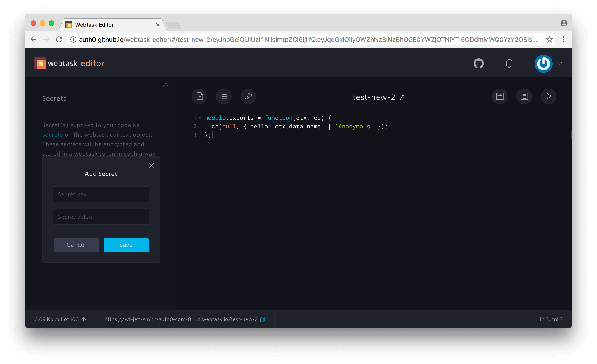This screenshot has width=597, height=364.
Task: Open the webtask list icon
Action: pos(224,96)
